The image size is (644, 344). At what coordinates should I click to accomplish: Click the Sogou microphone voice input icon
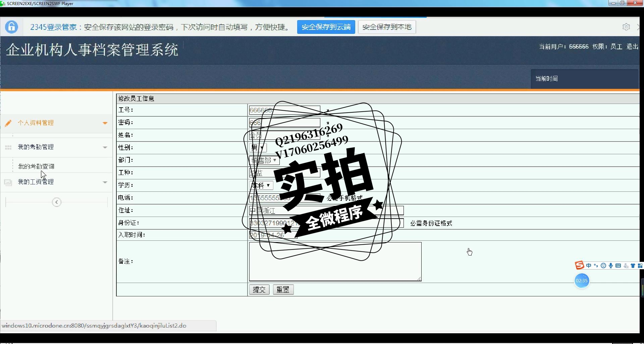click(x=611, y=266)
